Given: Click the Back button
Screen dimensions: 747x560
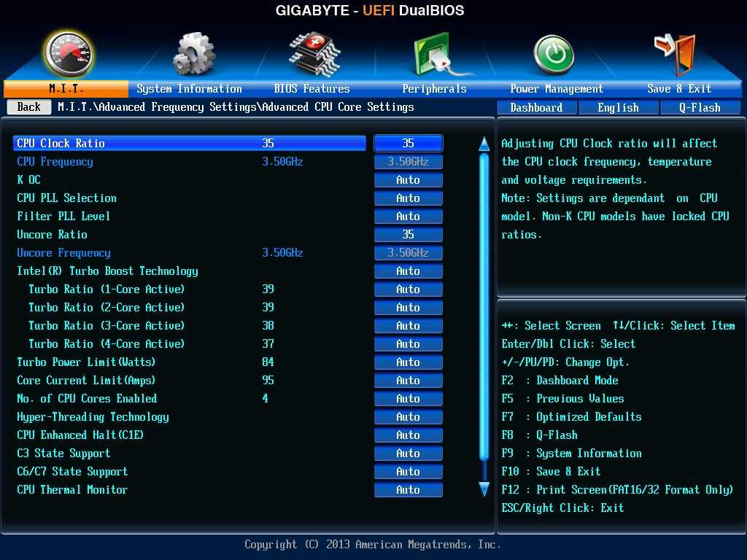Looking at the screenshot, I should tap(28, 107).
